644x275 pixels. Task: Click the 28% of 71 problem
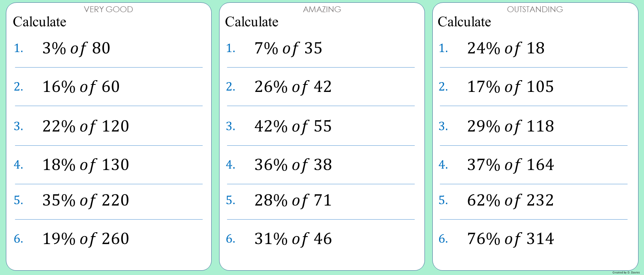293,200
